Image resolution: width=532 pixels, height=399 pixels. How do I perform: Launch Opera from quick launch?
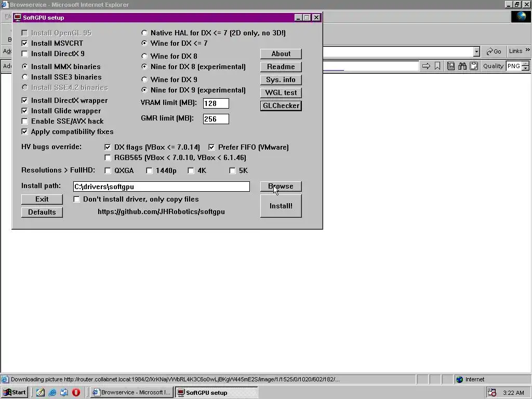[x=76, y=393]
